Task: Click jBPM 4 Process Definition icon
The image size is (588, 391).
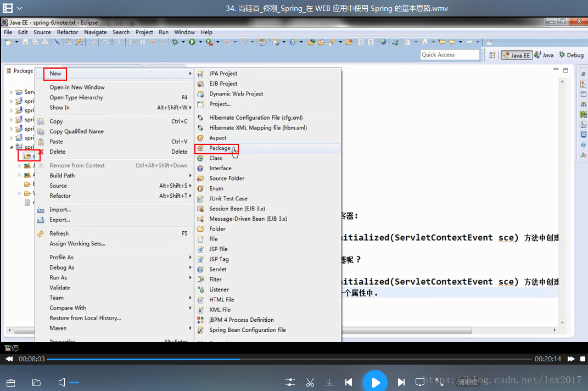Action: click(200, 320)
